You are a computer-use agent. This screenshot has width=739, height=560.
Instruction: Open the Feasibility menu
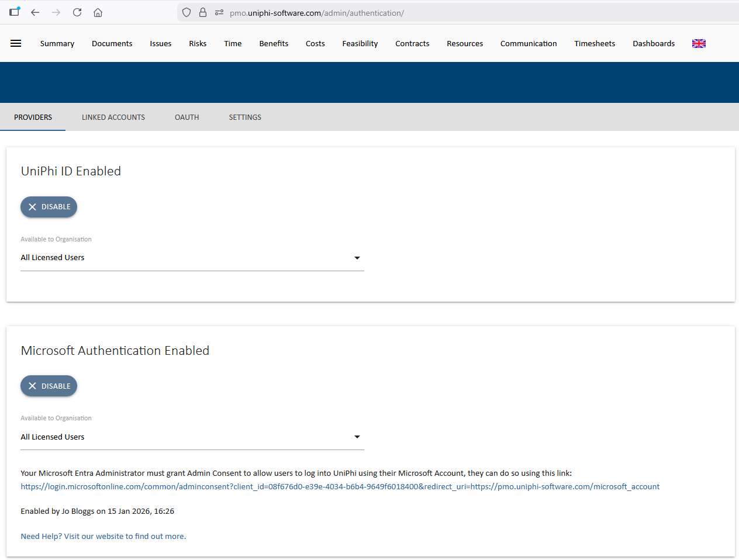tap(360, 43)
